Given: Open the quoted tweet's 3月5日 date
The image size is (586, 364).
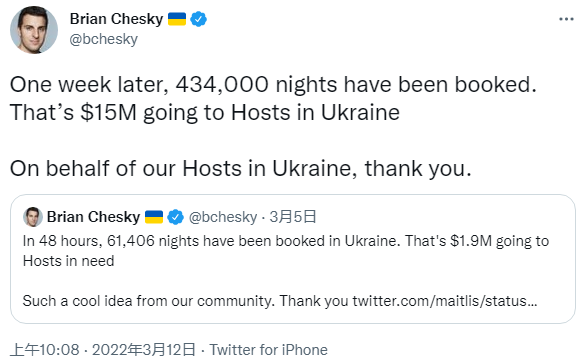Looking at the screenshot, I should (x=293, y=217).
